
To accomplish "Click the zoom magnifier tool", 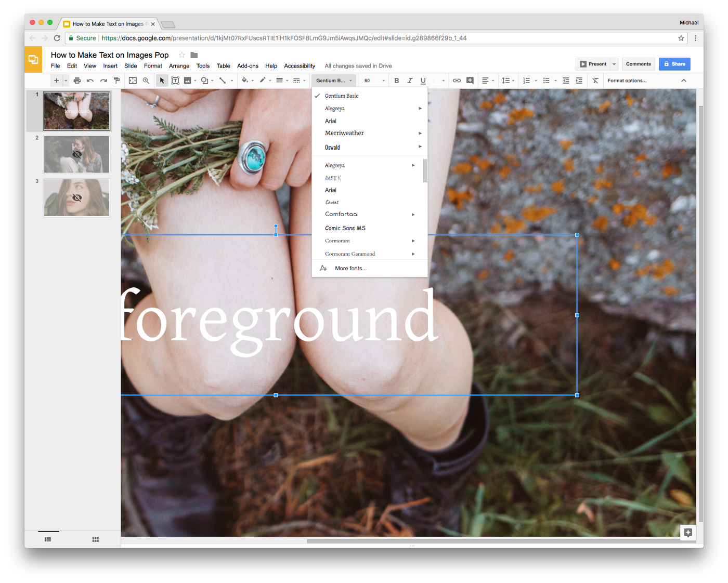I will tap(146, 81).
